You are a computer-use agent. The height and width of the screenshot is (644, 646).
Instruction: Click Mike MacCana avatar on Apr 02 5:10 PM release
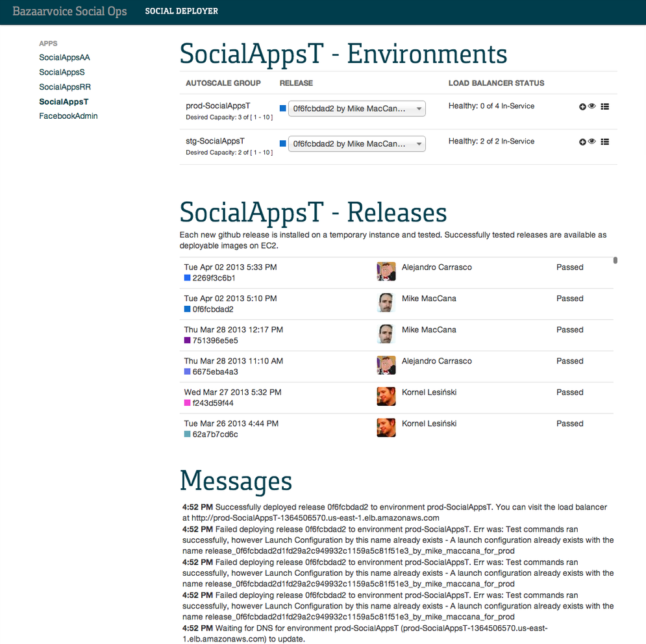tap(386, 303)
